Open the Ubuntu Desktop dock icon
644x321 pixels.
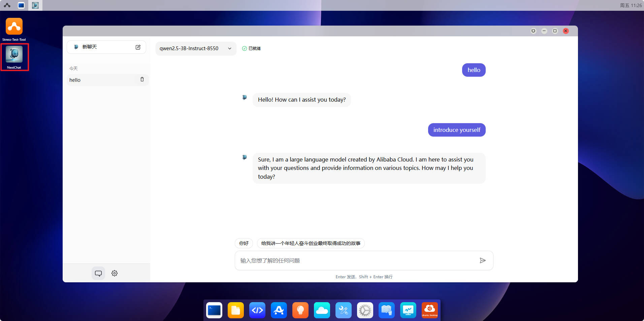(429, 310)
